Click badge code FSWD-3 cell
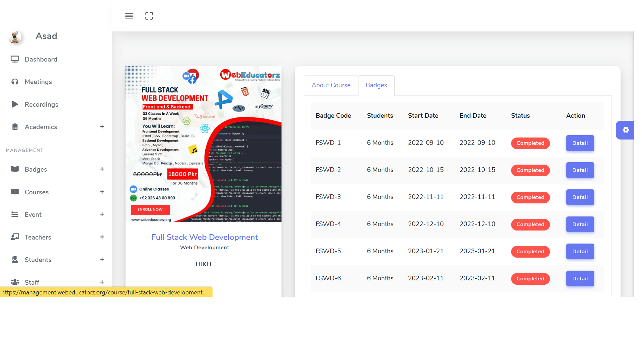 pos(328,197)
